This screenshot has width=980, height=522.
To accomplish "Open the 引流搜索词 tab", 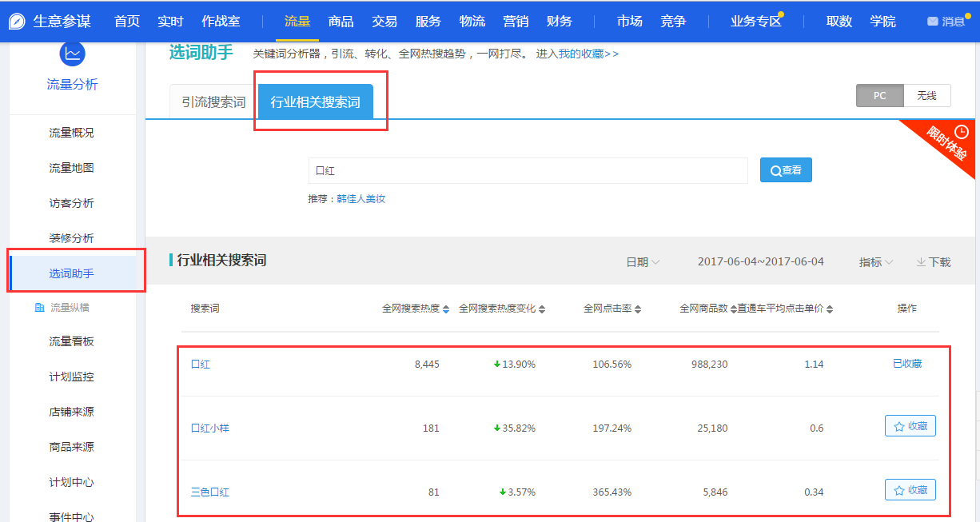I will [x=213, y=102].
